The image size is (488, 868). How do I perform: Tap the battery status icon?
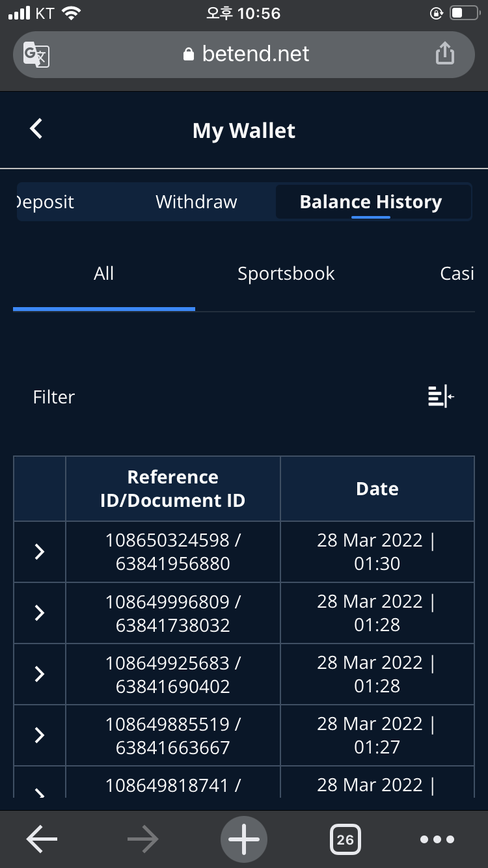(x=466, y=13)
